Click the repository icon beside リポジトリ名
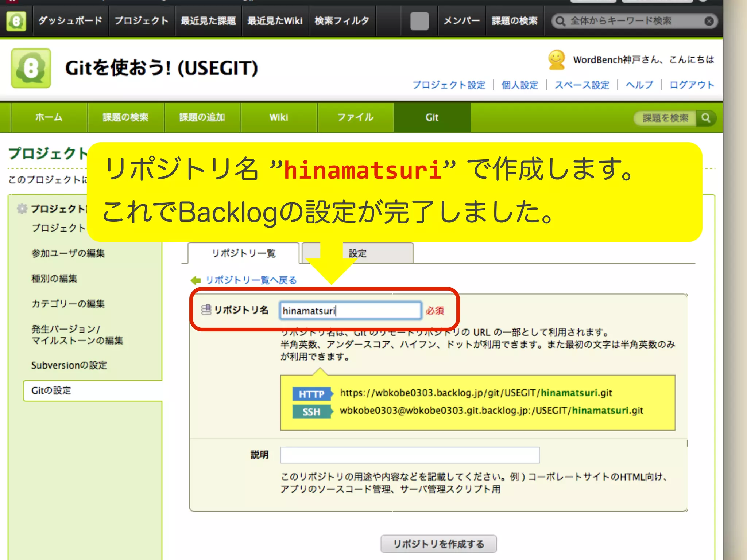Screen dimensions: 747x560 206,310
